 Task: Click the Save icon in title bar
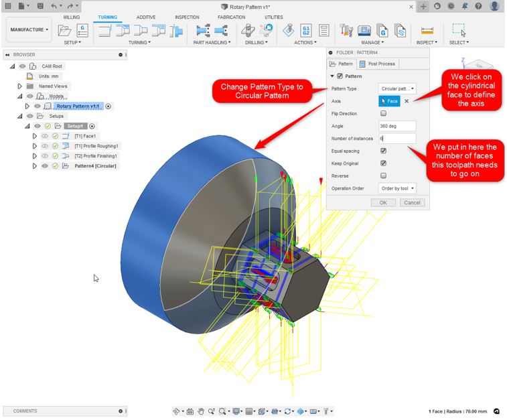[40, 6]
